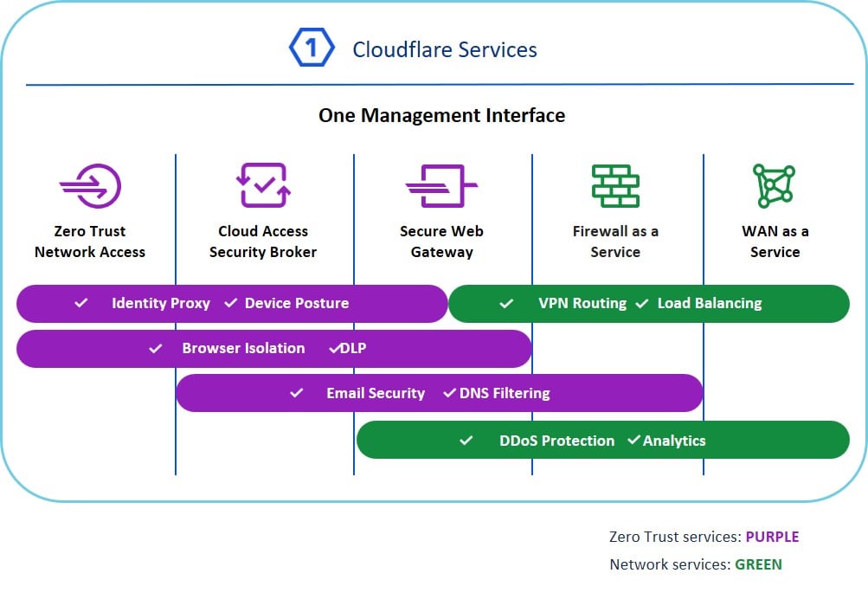
Task: Click the Email Security label
Action: pyautogui.click(x=376, y=393)
